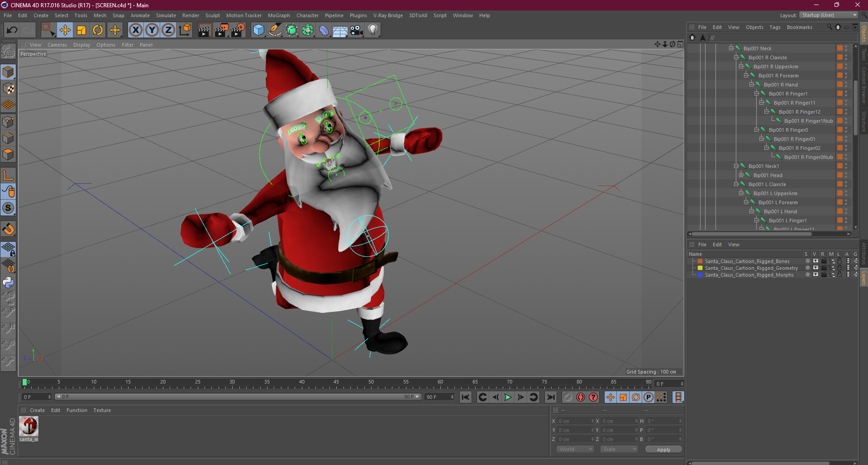
Task: Activate the Scale tool
Action: pos(81,30)
